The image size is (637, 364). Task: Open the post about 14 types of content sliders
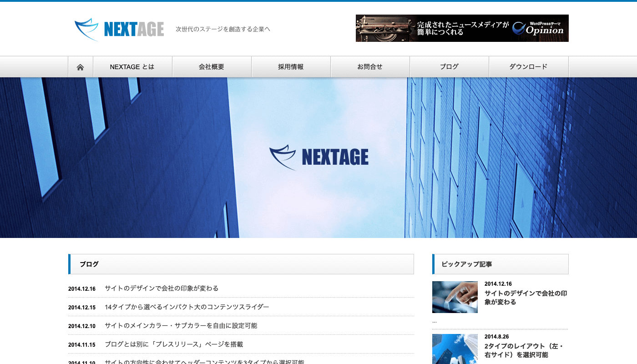coord(187,307)
